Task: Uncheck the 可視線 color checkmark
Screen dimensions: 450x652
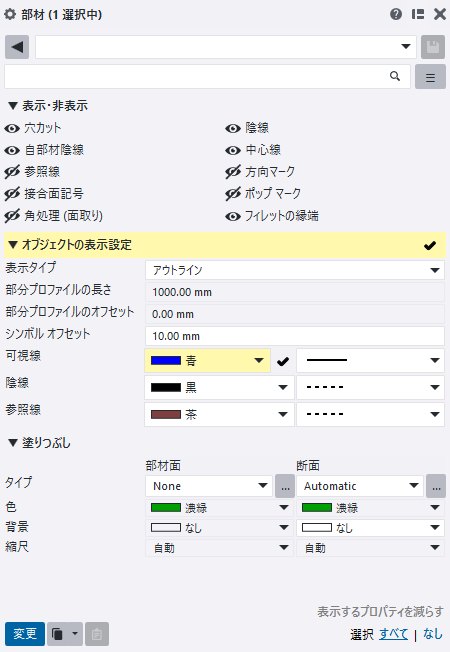Action: pyautogui.click(x=283, y=361)
